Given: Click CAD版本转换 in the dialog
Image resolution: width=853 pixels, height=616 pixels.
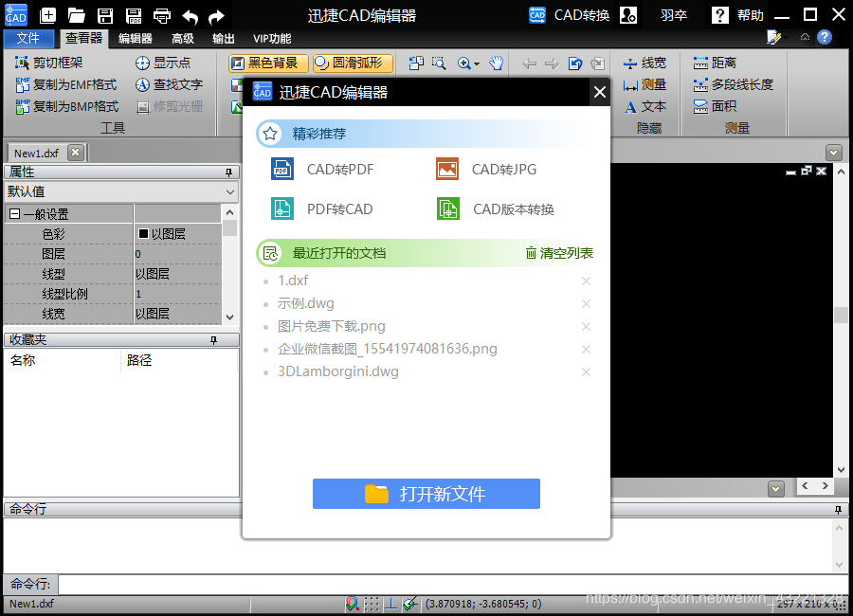Looking at the screenshot, I should coord(496,208).
